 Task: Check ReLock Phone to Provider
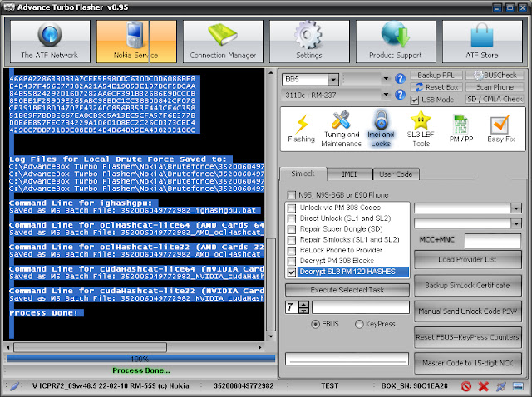292,251
